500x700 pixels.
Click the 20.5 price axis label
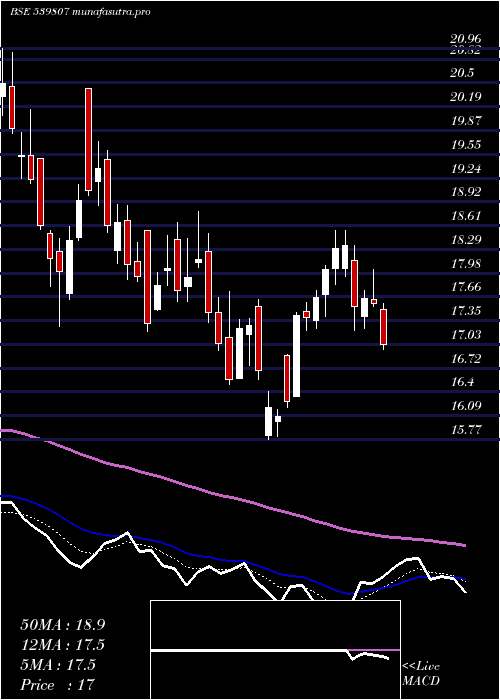click(462, 73)
